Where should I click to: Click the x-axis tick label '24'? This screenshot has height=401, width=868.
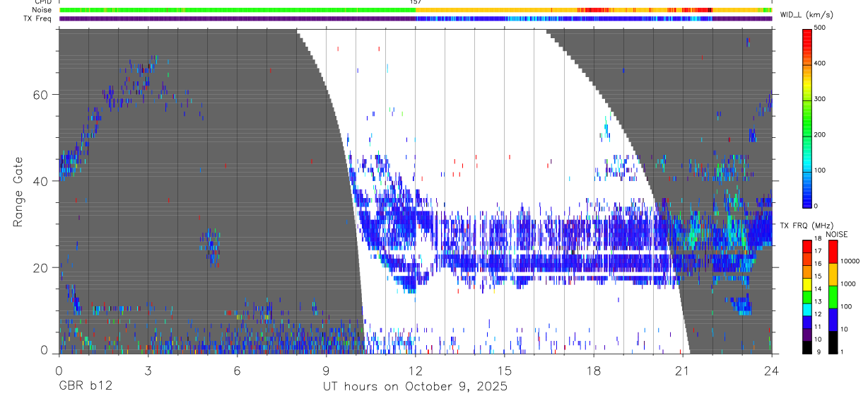tap(771, 371)
